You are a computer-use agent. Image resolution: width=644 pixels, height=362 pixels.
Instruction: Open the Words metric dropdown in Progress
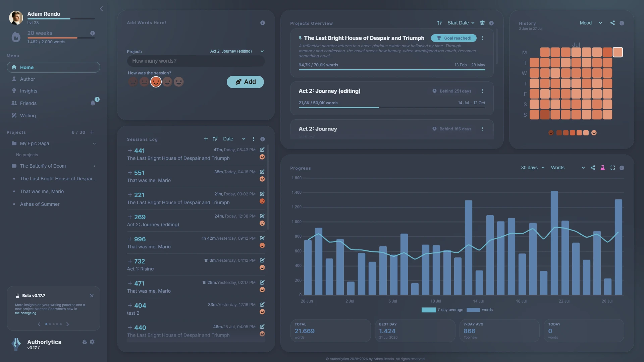pyautogui.click(x=568, y=168)
